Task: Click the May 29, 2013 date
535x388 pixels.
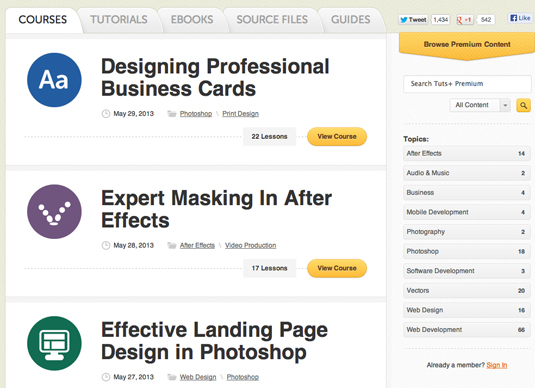Action: tap(133, 114)
